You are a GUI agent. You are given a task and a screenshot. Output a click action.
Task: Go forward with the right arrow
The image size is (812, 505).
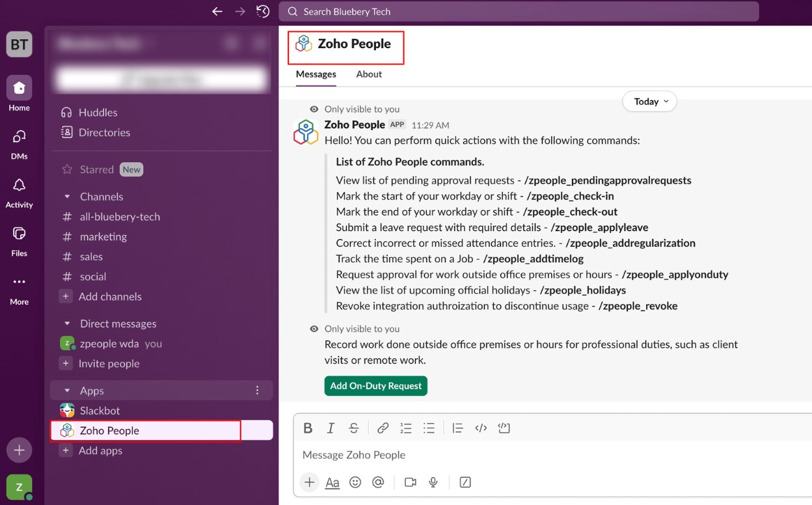pos(240,12)
